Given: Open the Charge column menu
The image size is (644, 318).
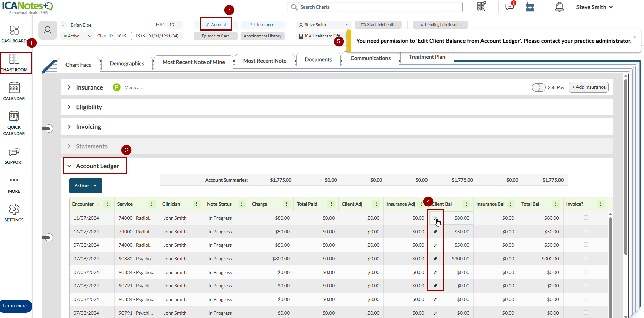Looking at the screenshot, I should click(x=287, y=204).
